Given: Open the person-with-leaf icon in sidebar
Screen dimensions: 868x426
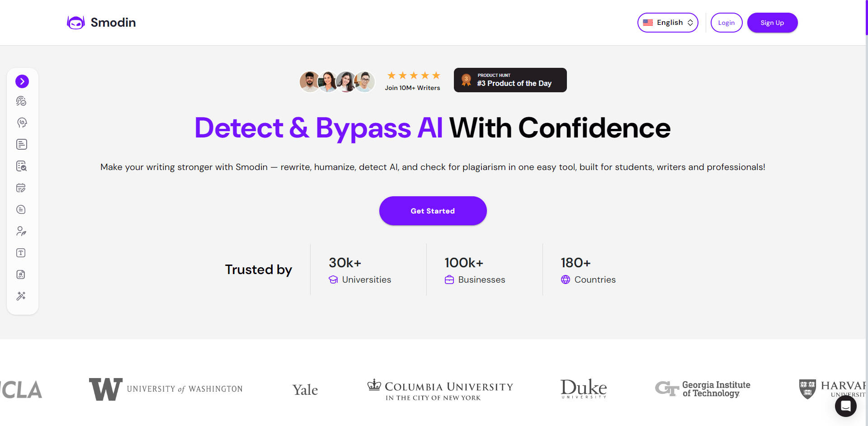Looking at the screenshot, I should pyautogui.click(x=21, y=231).
